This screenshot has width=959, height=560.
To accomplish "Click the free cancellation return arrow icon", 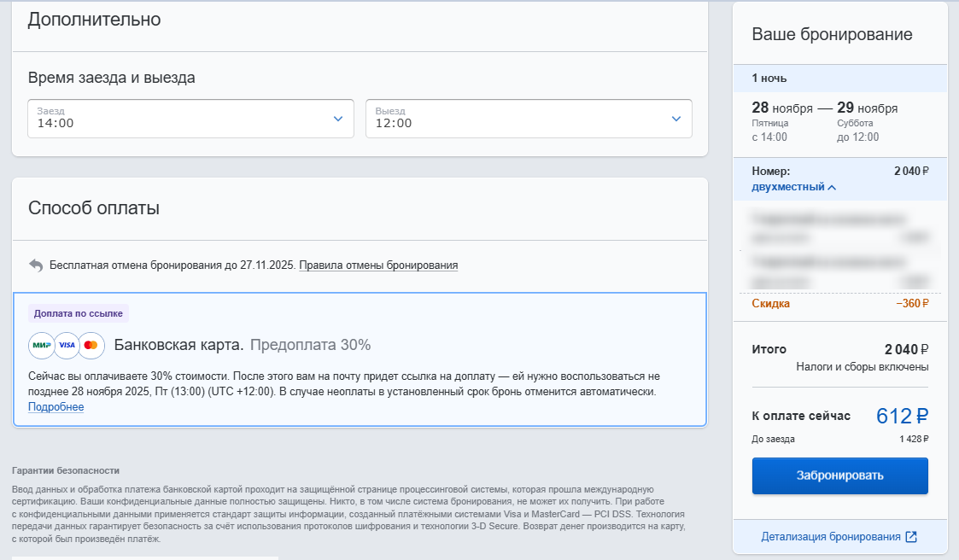I will 36,265.
